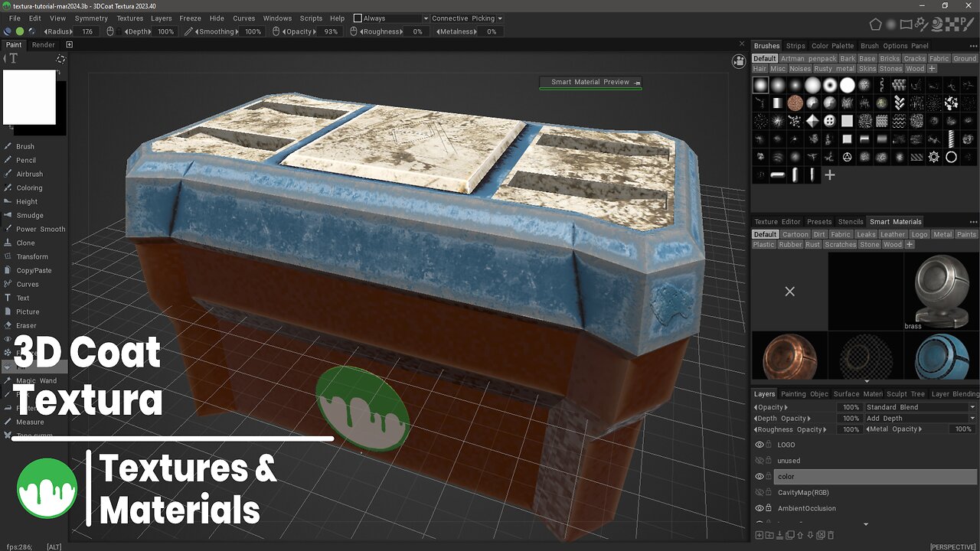Click the add brush plus icon
980x551 pixels.
point(829,175)
